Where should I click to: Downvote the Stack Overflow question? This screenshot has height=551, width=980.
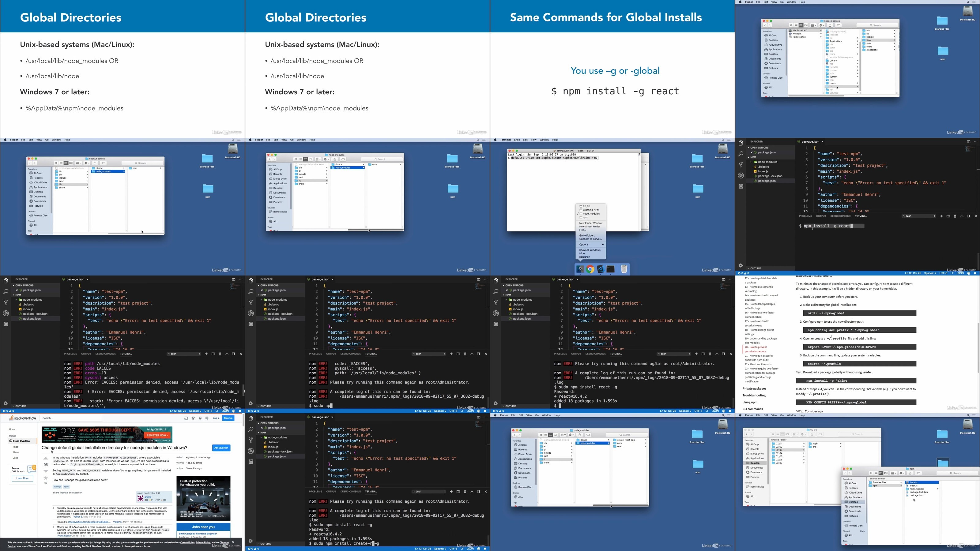pyautogui.click(x=46, y=471)
